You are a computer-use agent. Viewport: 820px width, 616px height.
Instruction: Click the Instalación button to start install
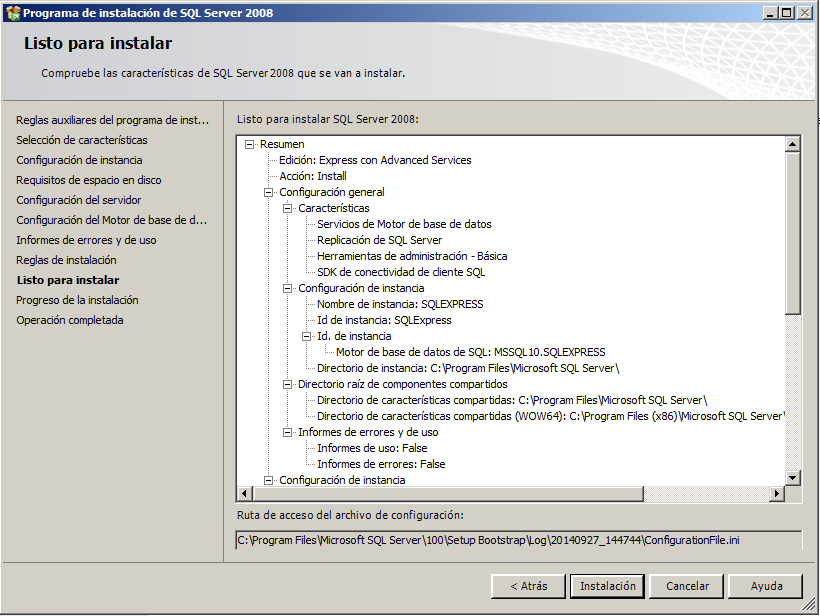pos(608,586)
